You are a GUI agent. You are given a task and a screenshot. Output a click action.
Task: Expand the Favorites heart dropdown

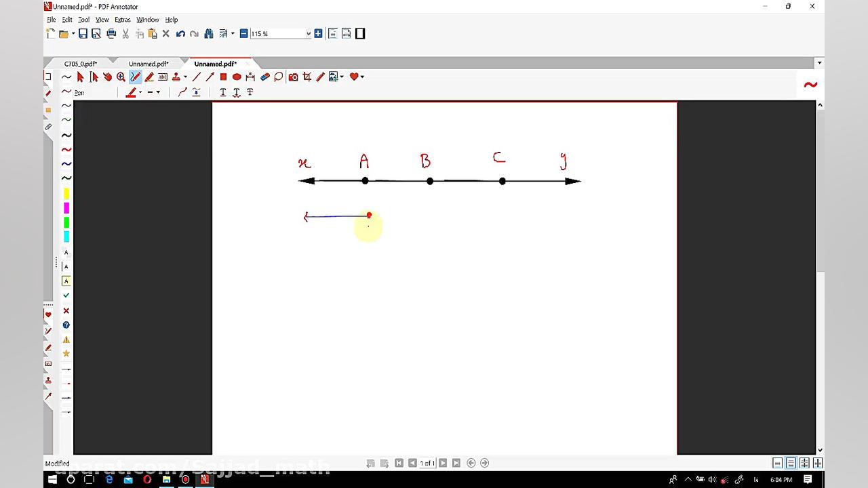tap(362, 77)
